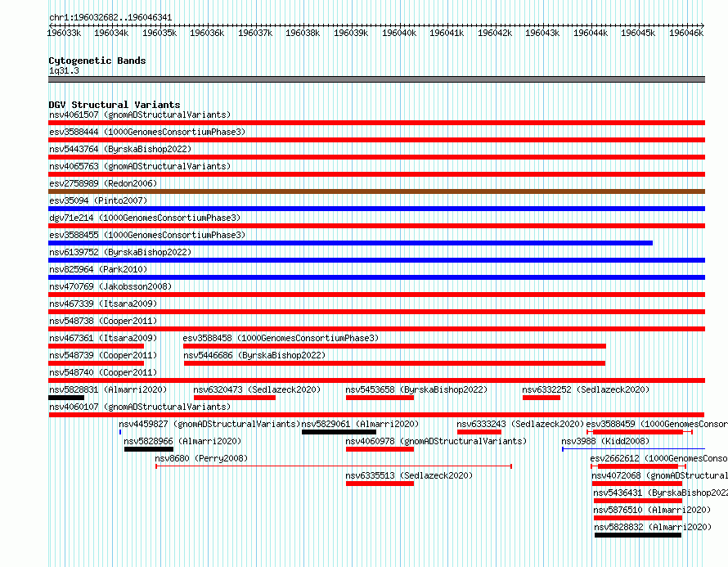Open nsv6333243 Sedlazeck2020 label
Screen dimensions: 728x567
pyautogui.click(x=520, y=424)
